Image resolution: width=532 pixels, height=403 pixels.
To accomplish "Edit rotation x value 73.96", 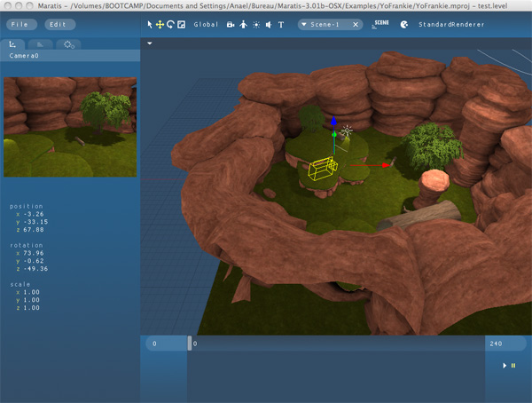I will (34, 253).
